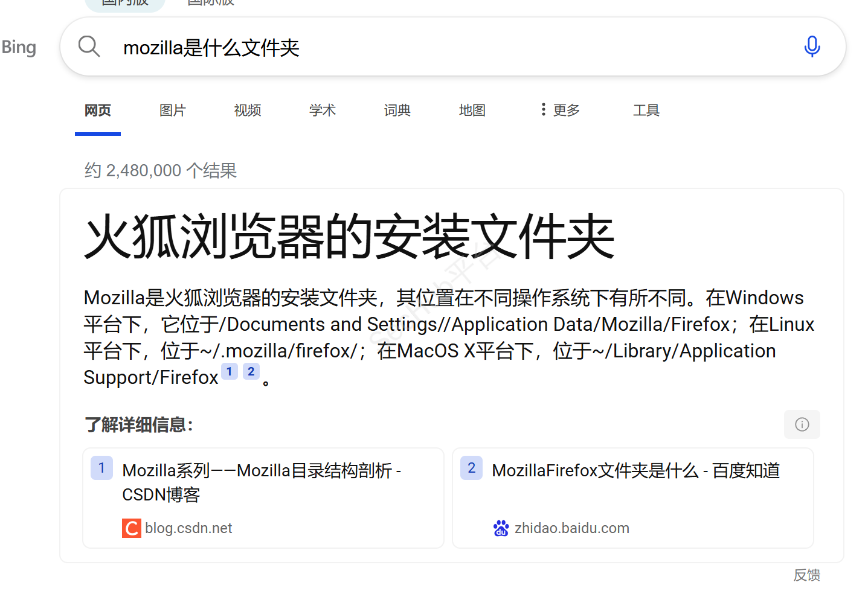Click the search box containing mozilla是什么文件夹
Screen dimensions: 868x591
click(x=453, y=47)
